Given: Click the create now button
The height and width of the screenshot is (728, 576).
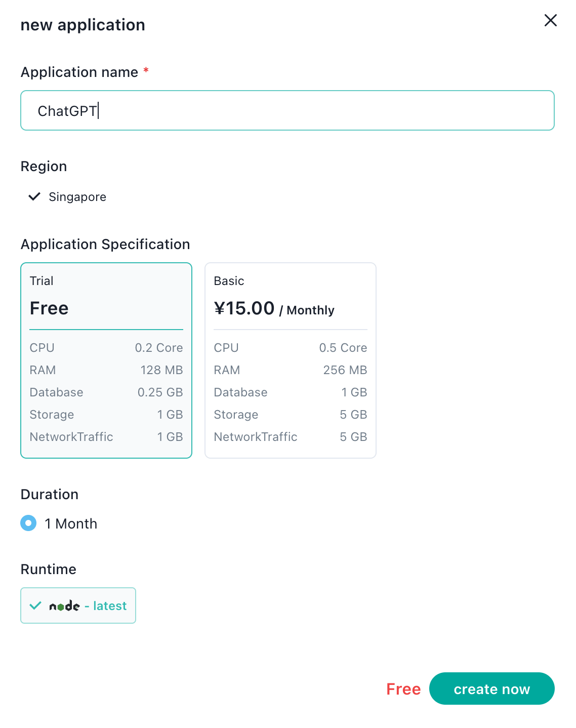Looking at the screenshot, I should (x=492, y=689).
